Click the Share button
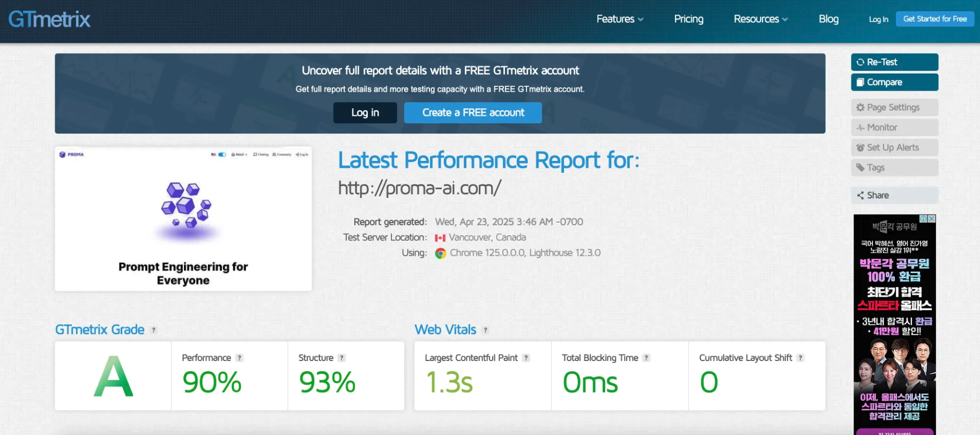The width and height of the screenshot is (980, 435). click(894, 195)
